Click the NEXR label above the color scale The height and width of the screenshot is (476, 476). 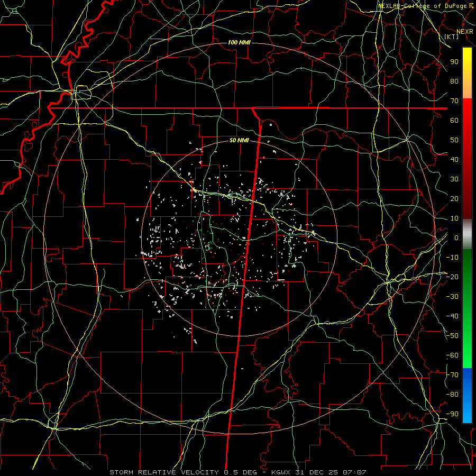pyautogui.click(x=465, y=32)
